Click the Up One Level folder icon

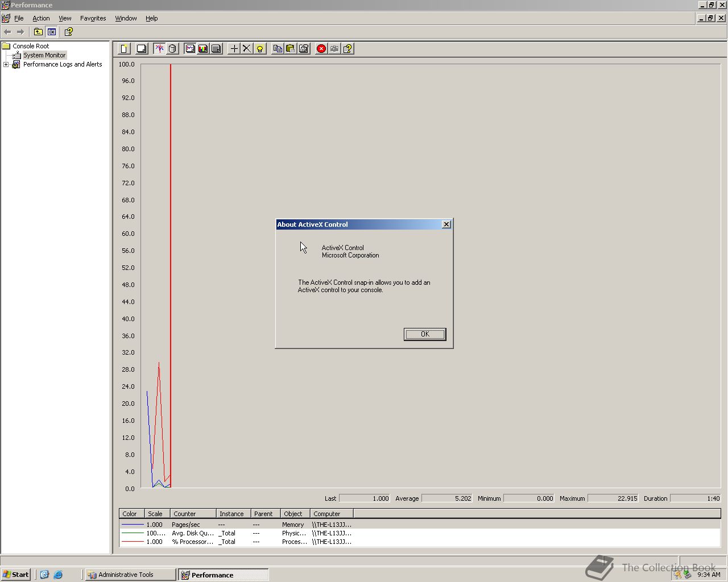[x=38, y=32]
